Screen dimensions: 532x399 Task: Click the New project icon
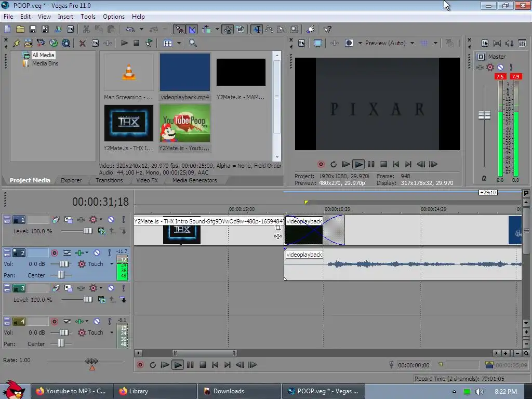tap(7, 29)
